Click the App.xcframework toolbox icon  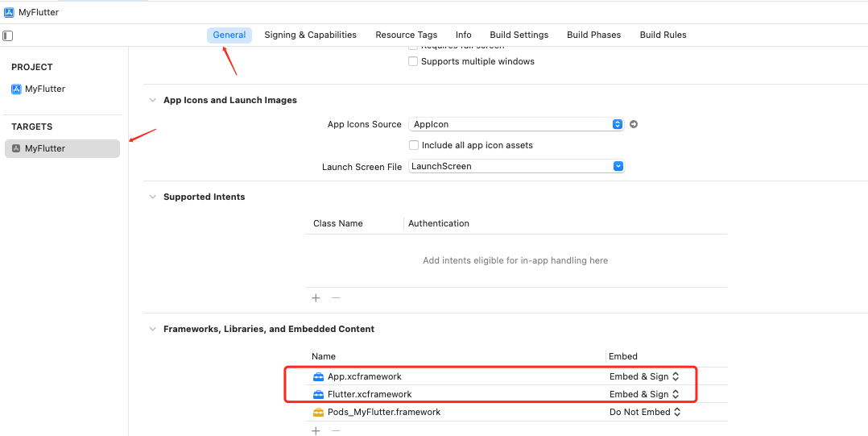(x=319, y=376)
